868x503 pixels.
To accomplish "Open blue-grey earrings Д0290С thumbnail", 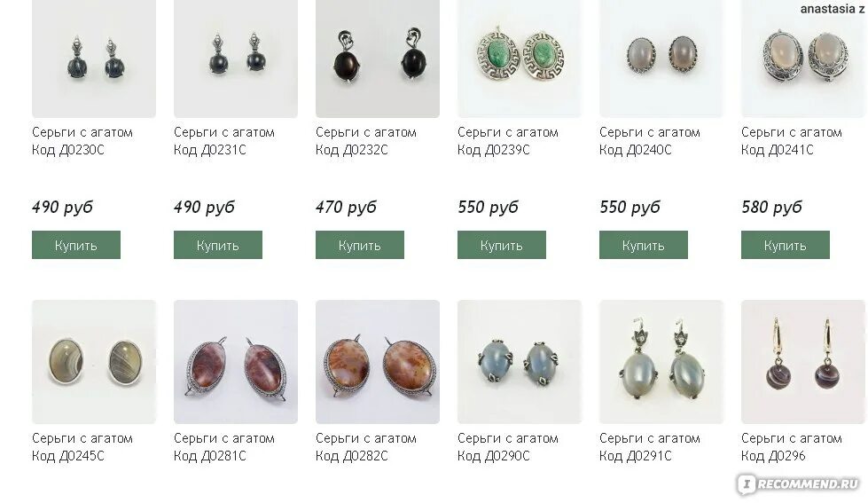I will [520, 362].
